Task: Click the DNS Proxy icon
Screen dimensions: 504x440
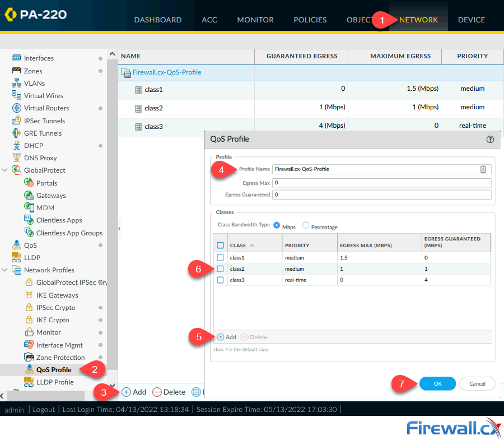Action: coord(16,158)
